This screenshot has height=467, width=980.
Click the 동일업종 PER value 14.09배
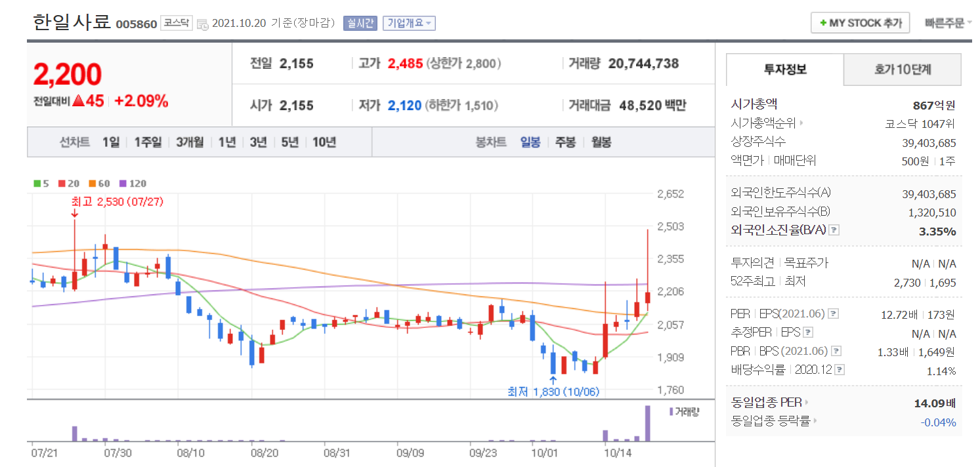[x=935, y=403]
